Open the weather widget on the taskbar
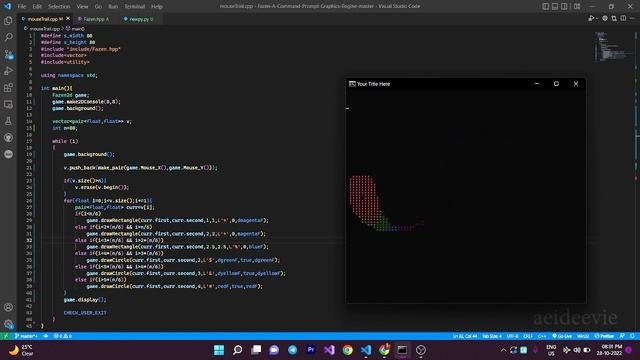This screenshot has width=640, height=360. (x=21, y=350)
